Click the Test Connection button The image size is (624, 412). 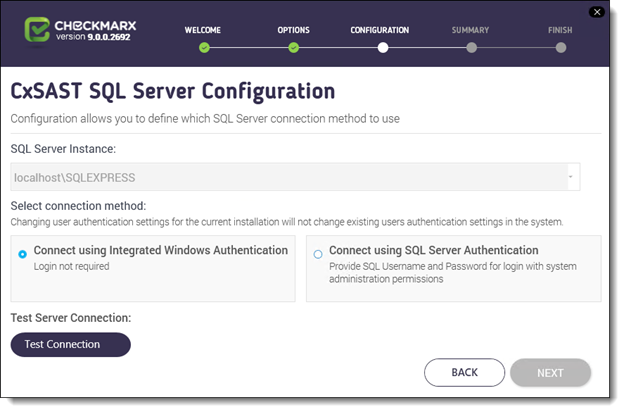(70, 344)
